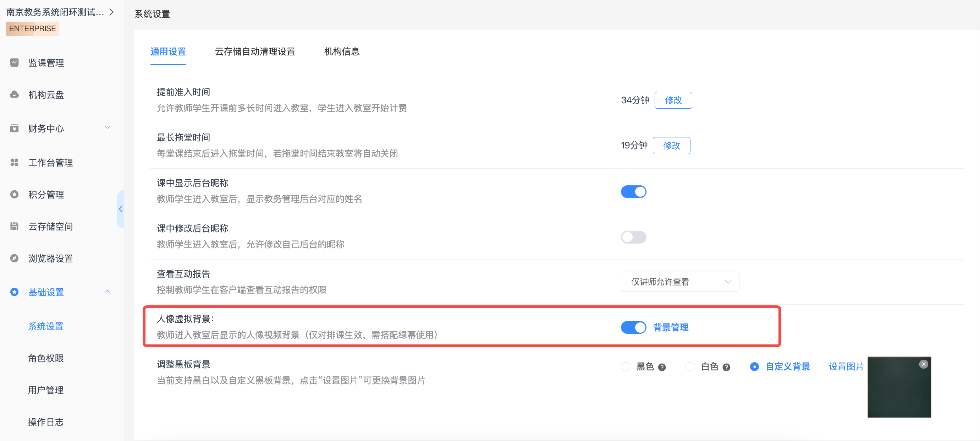Click the 工作台管理 grid icon
The height and width of the screenshot is (441, 980).
[15, 163]
